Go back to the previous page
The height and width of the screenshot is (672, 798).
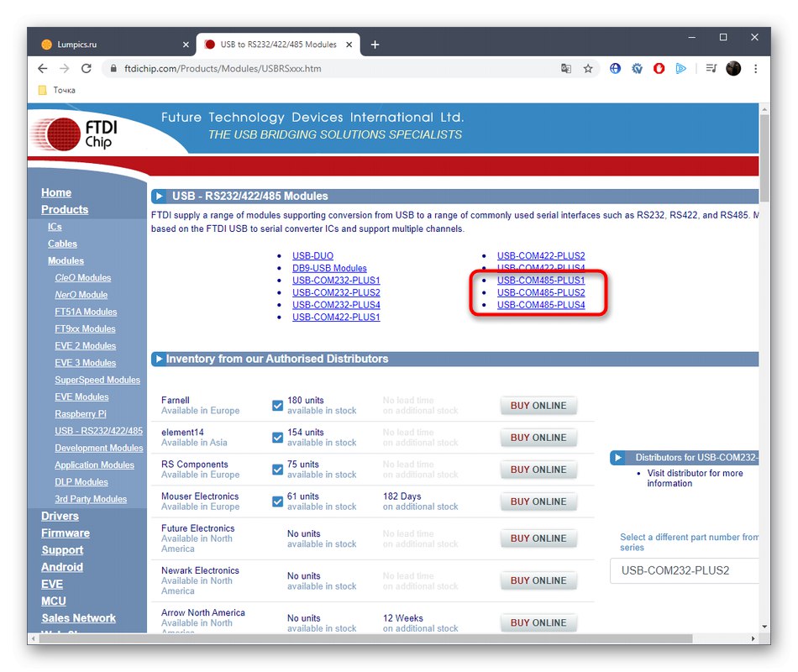pos(43,69)
